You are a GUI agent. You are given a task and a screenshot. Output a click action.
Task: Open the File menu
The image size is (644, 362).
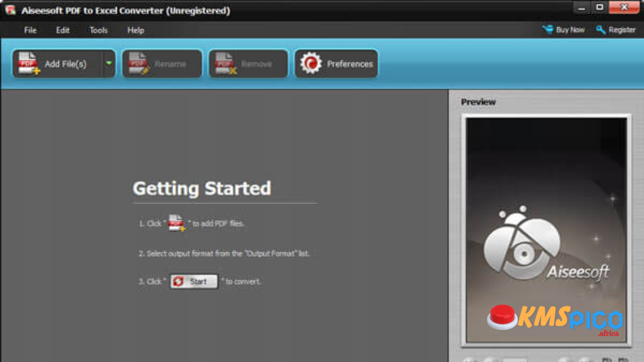coord(30,30)
